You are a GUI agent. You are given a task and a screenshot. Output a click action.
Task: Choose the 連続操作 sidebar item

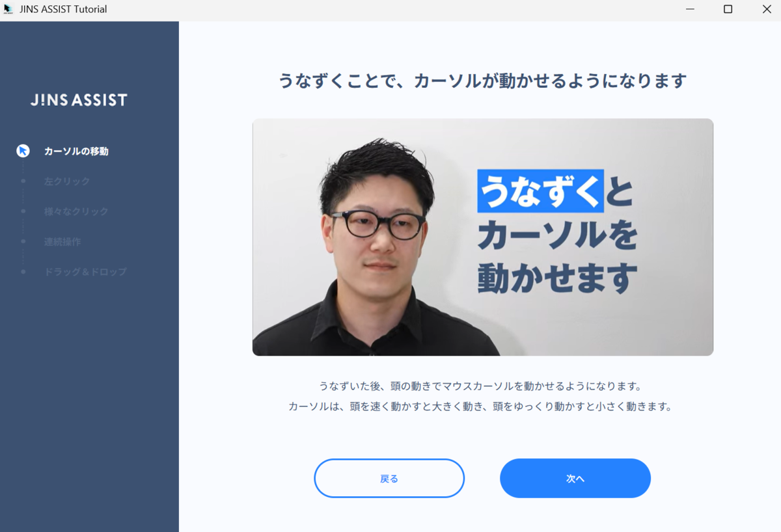click(x=62, y=241)
